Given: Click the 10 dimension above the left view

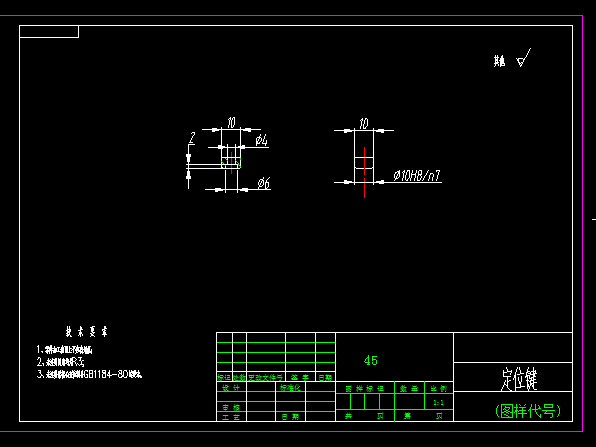Looking at the screenshot, I should coord(231,123).
